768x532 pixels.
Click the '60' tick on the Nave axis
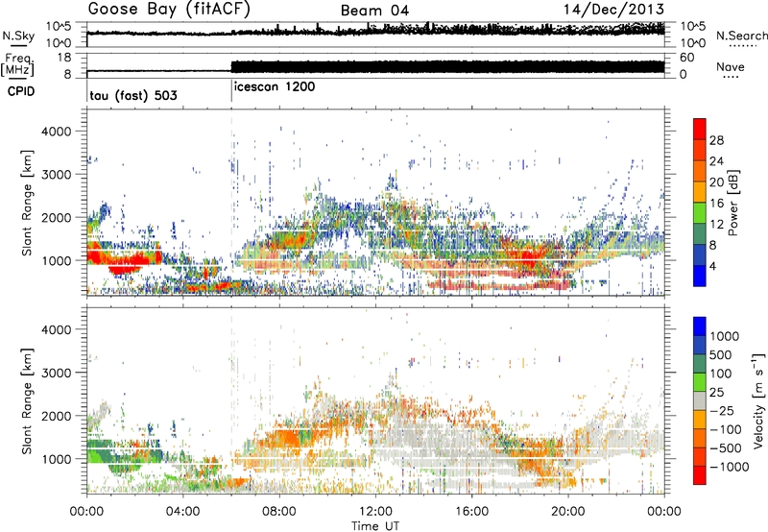(687, 58)
